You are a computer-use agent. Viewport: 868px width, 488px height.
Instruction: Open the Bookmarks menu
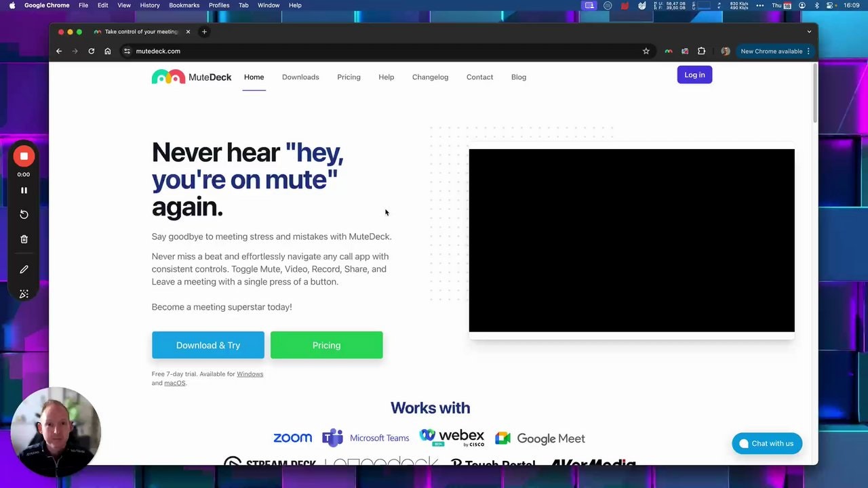click(184, 5)
